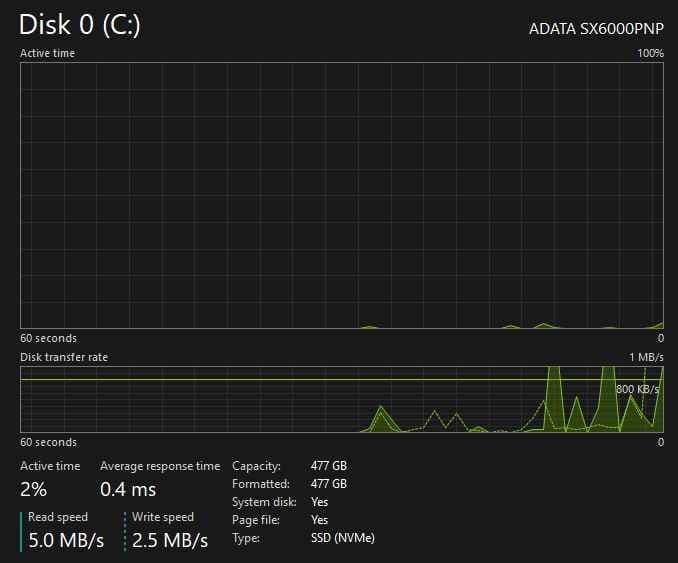
Task: Click the ADATA SX6000PNP model name
Action: (596, 29)
